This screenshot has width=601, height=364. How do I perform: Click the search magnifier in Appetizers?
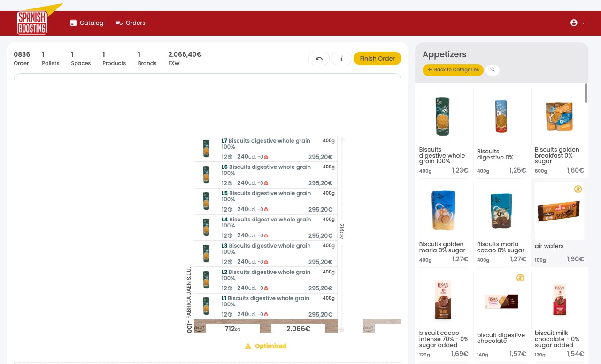point(492,70)
